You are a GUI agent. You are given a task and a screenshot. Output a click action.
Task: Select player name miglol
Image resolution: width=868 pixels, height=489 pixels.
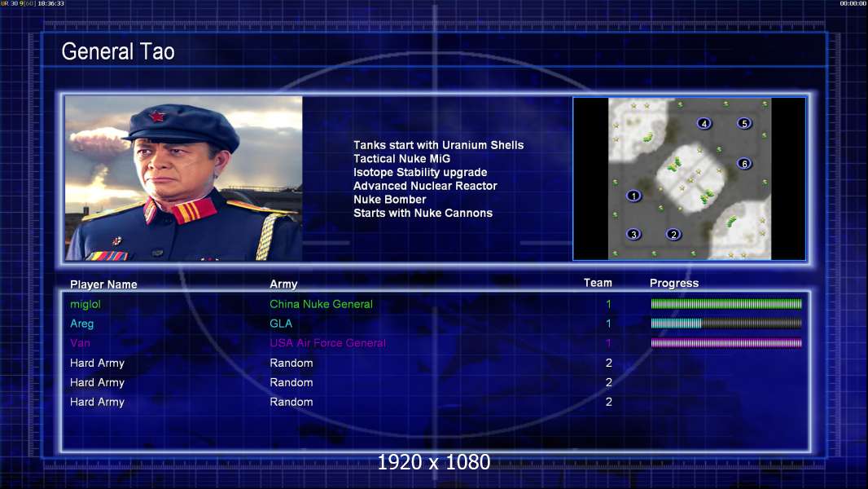click(85, 304)
